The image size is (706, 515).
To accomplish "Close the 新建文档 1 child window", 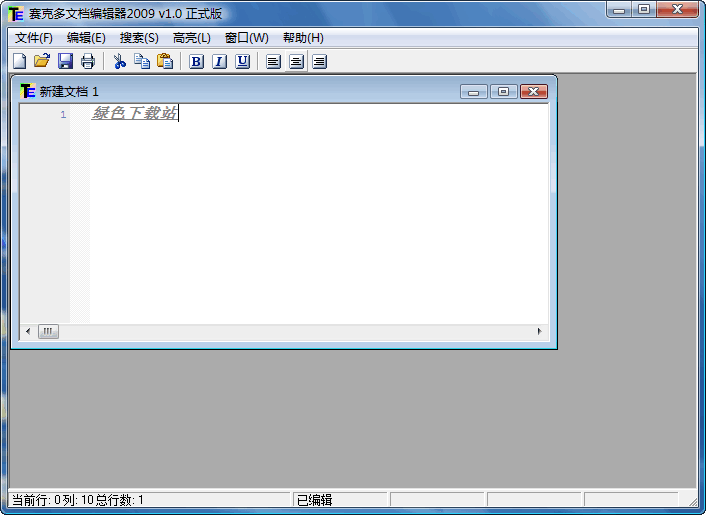I will tap(534, 91).
